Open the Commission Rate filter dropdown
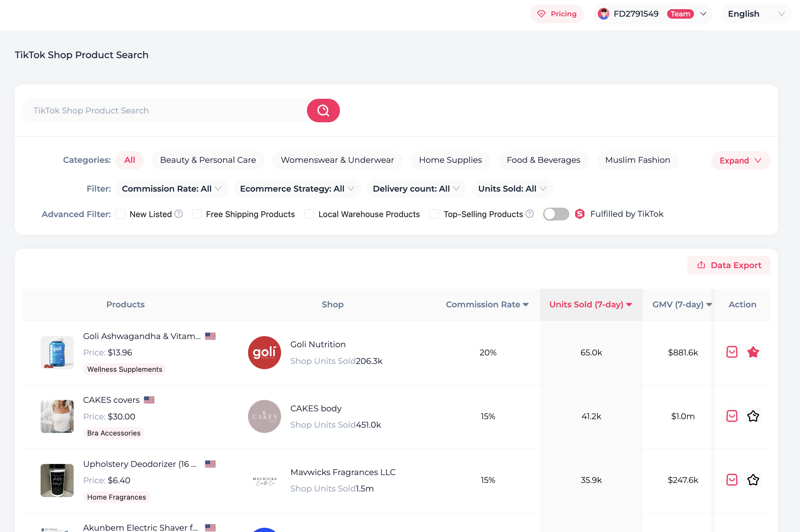 (x=171, y=189)
